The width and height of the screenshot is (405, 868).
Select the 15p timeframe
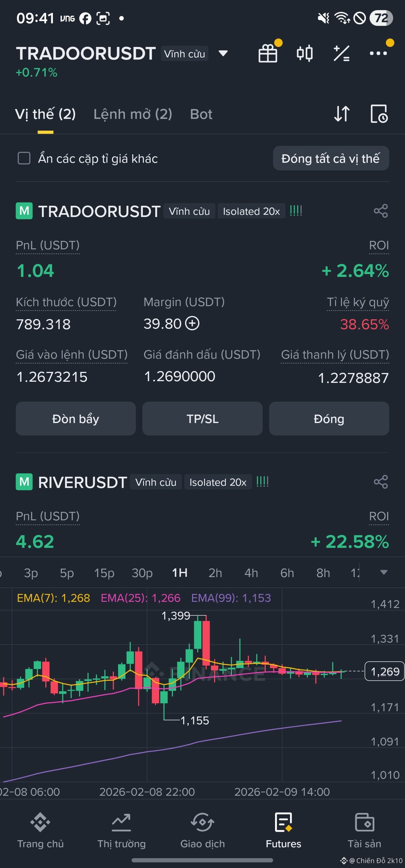[x=104, y=573]
